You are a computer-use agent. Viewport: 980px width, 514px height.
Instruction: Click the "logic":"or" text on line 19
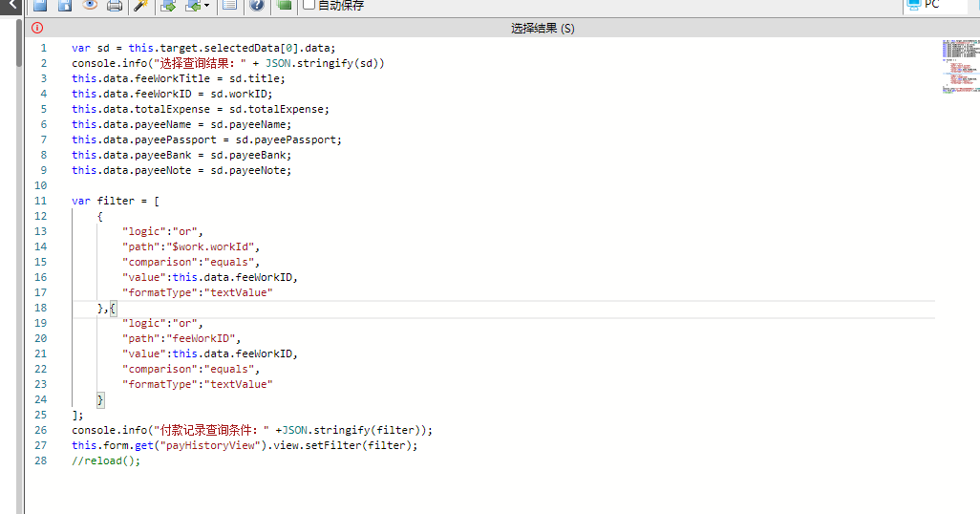160,323
